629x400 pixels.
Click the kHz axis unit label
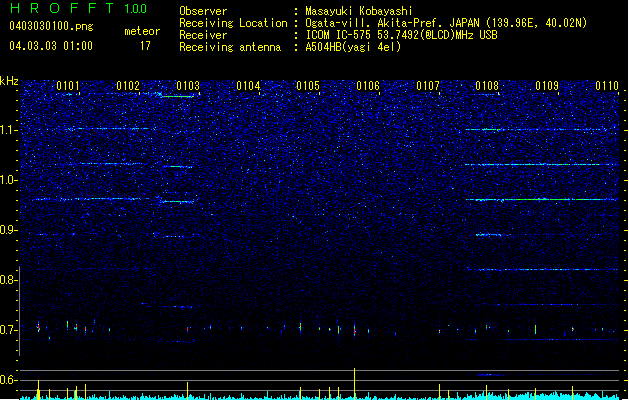pyautogui.click(x=9, y=81)
